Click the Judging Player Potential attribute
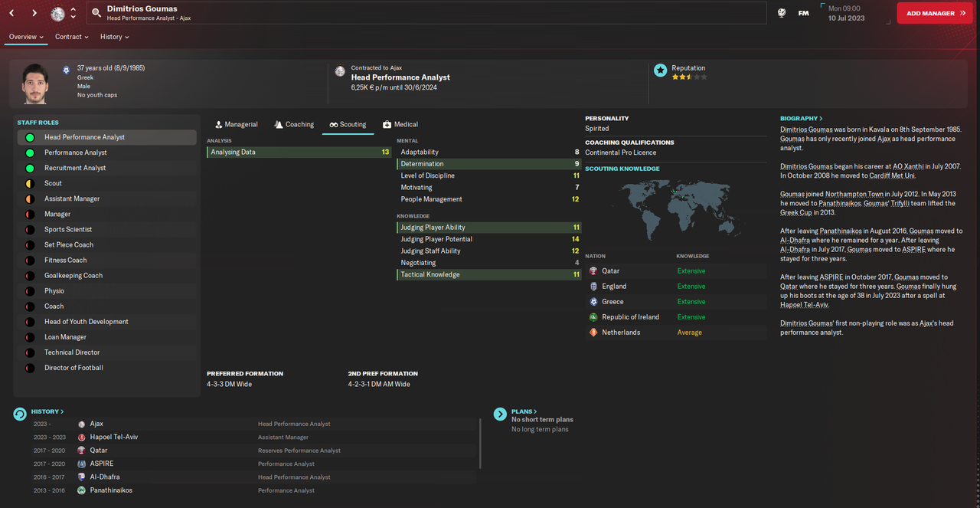Viewport: 980px width, 508px height. (x=489, y=239)
